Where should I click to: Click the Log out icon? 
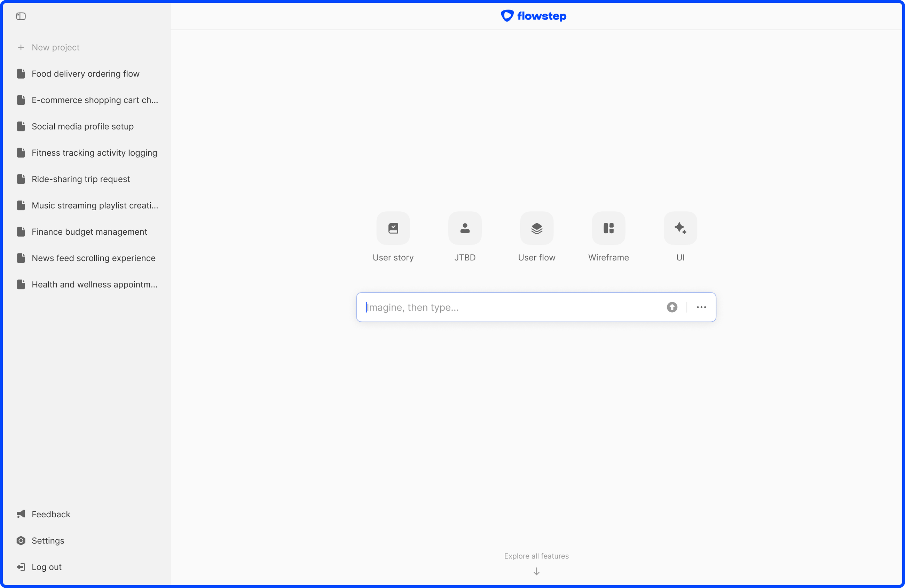21,567
